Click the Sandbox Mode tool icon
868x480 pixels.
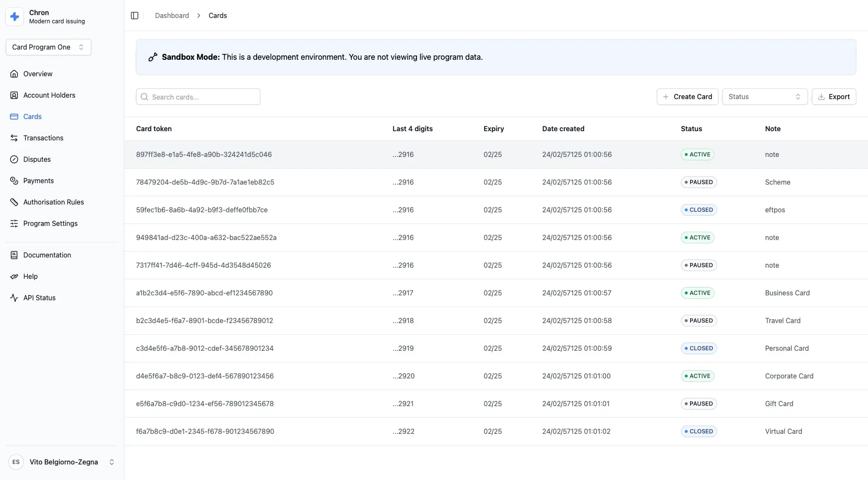153,57
